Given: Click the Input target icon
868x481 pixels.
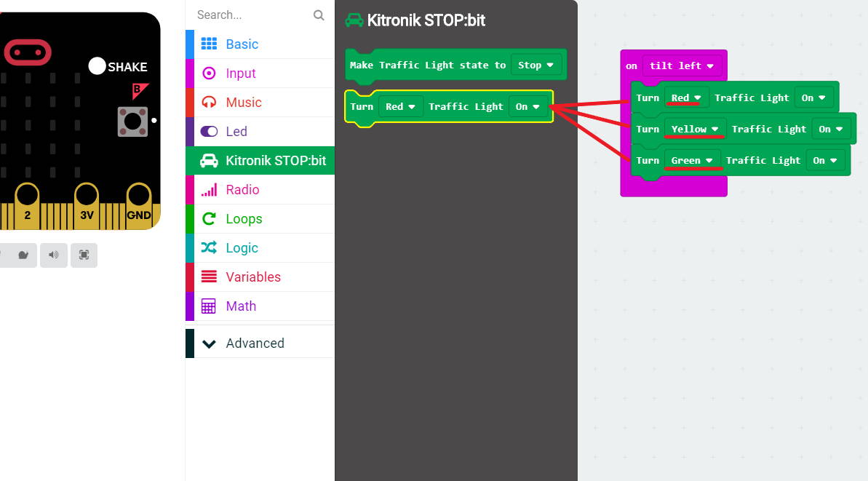Looking at the screenshot, I should point(209,73).
